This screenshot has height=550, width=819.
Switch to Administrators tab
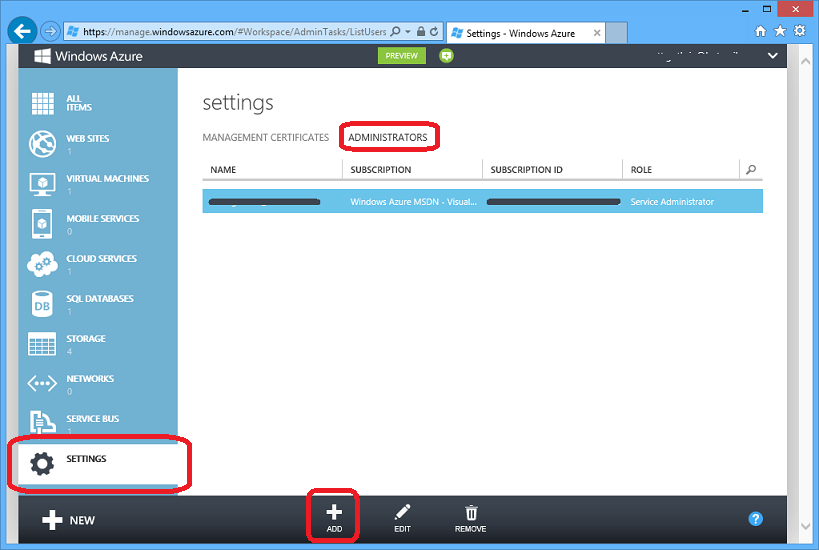pos(388,137)
